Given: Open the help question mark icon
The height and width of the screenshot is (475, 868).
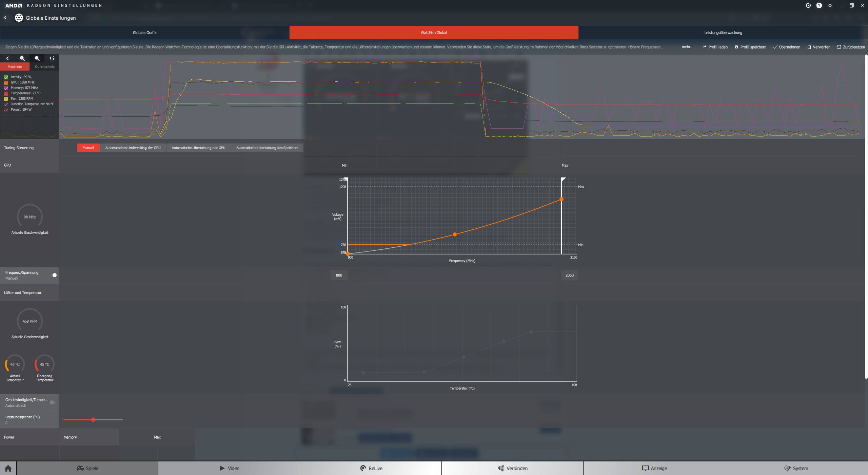Looking at the screenshot, I should pyautogui.click(x=819, y=5).
